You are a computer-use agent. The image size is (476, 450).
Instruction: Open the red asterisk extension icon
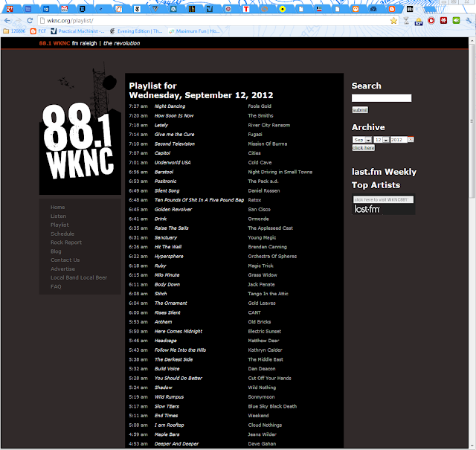(443, 21)
